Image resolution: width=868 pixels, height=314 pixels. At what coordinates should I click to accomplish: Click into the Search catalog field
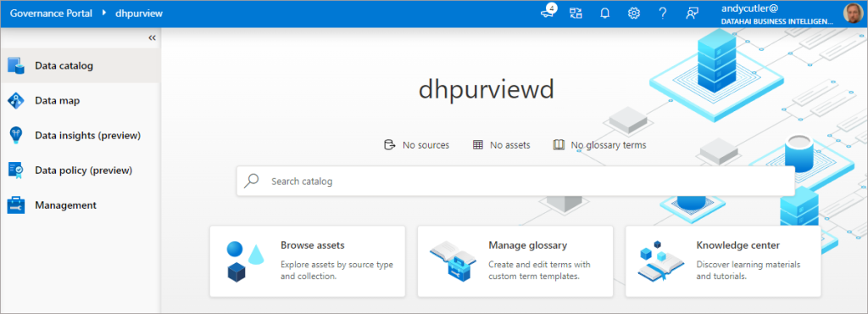[516, 181]
